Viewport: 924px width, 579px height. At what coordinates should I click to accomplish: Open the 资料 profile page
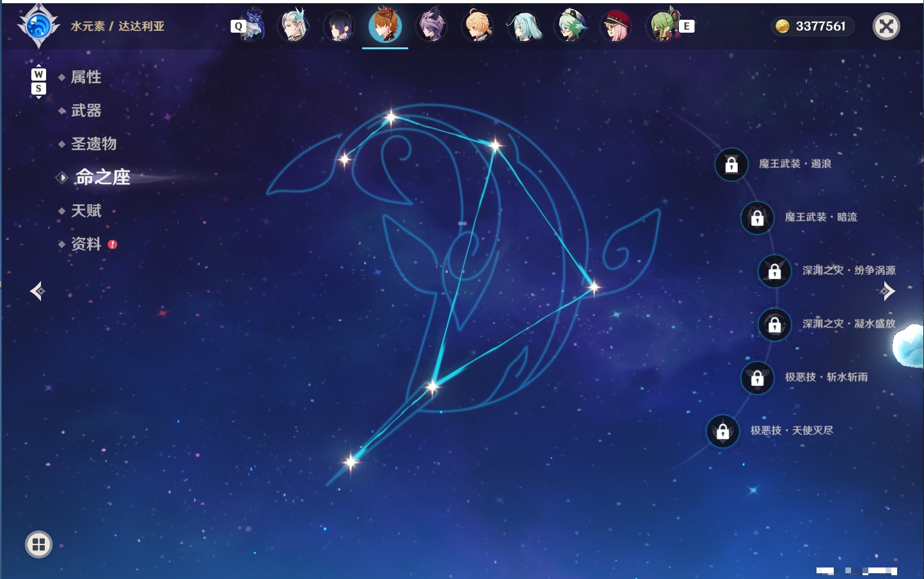click(86, 244)
